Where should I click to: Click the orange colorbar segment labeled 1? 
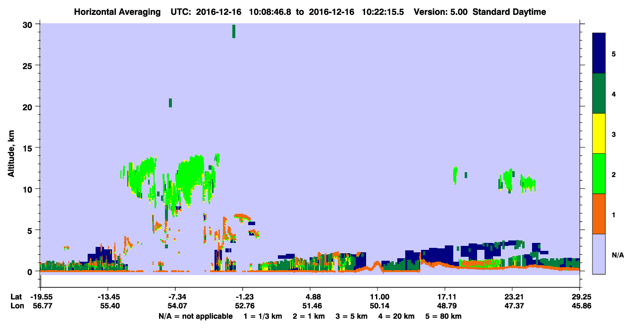tap(599, 214)
